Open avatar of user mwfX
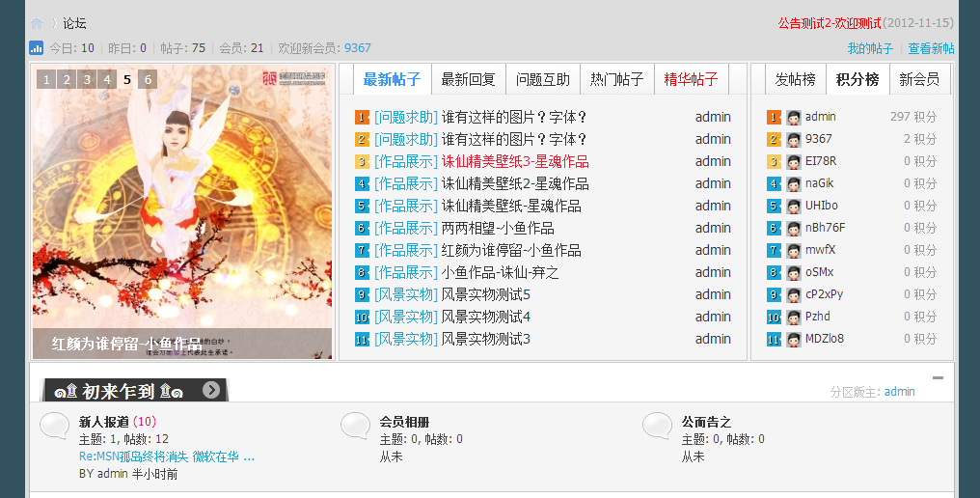 coord(794,250)
